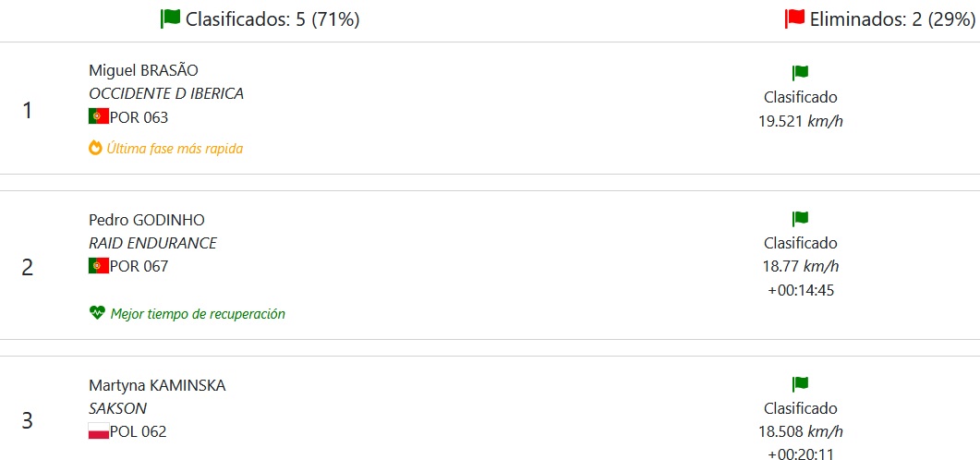Select horse name SAKSON
980x460 pixels.
[117, 408]
